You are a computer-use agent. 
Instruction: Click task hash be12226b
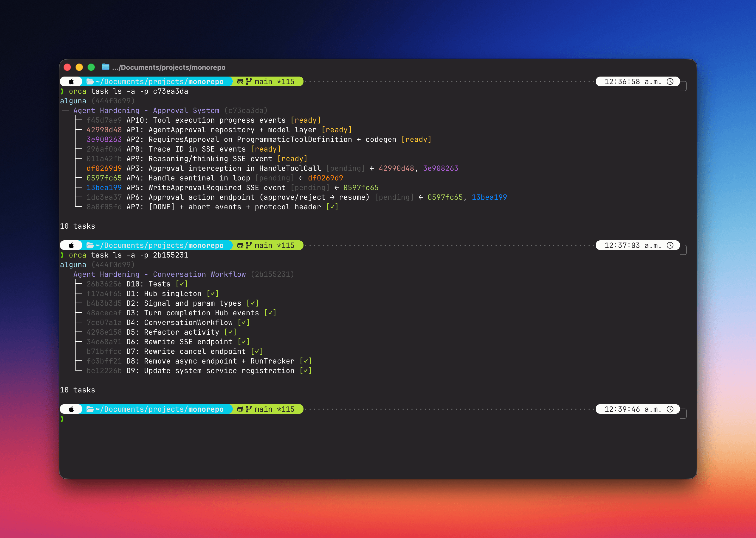tap(104, 371)
